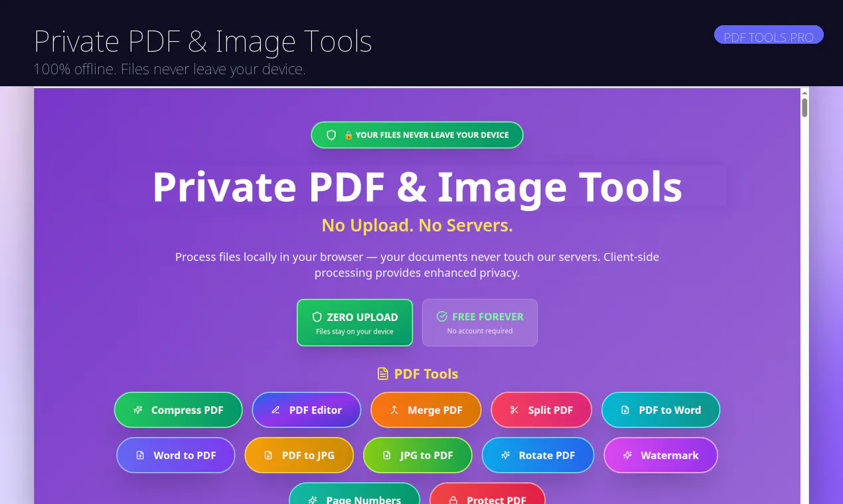Select the FREE FOREVER card
Viewport: 843px width, 504px height.
coord(480,322)
